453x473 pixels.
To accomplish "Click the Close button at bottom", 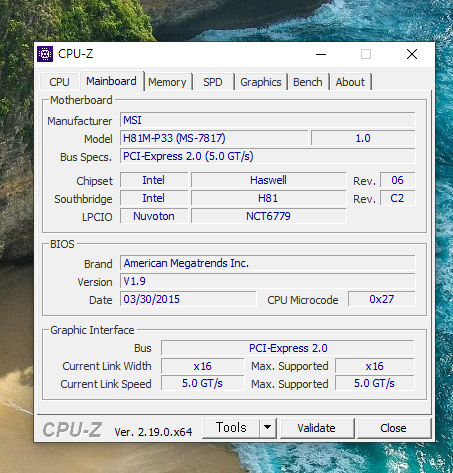I will [x=393, y=428].
